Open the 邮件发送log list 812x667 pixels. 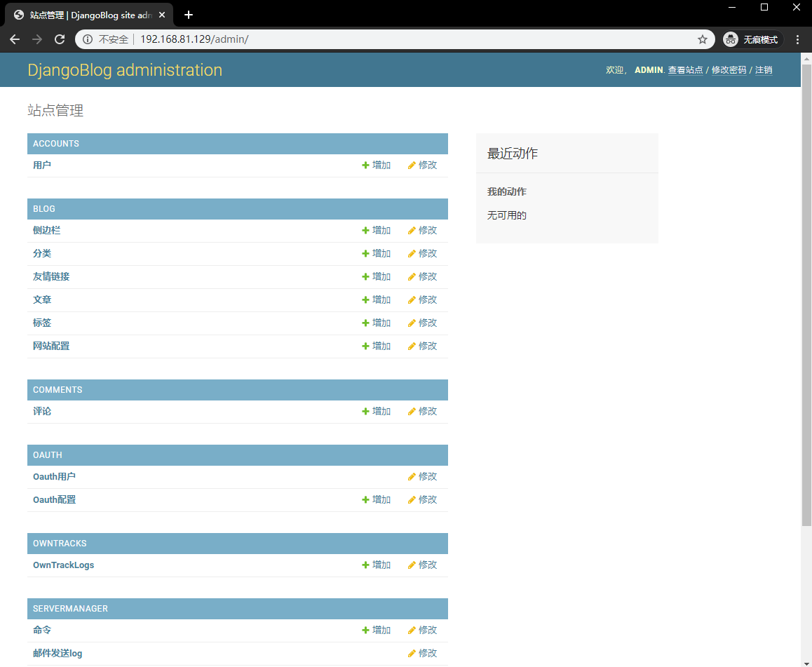pos(57,654)
